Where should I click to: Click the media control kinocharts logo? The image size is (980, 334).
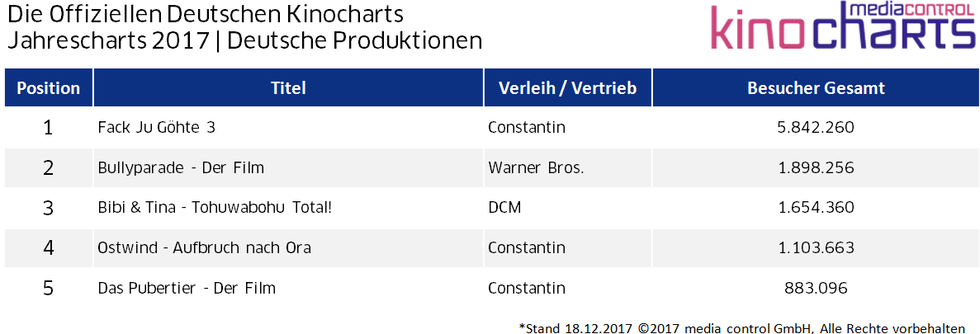[840, 26]
